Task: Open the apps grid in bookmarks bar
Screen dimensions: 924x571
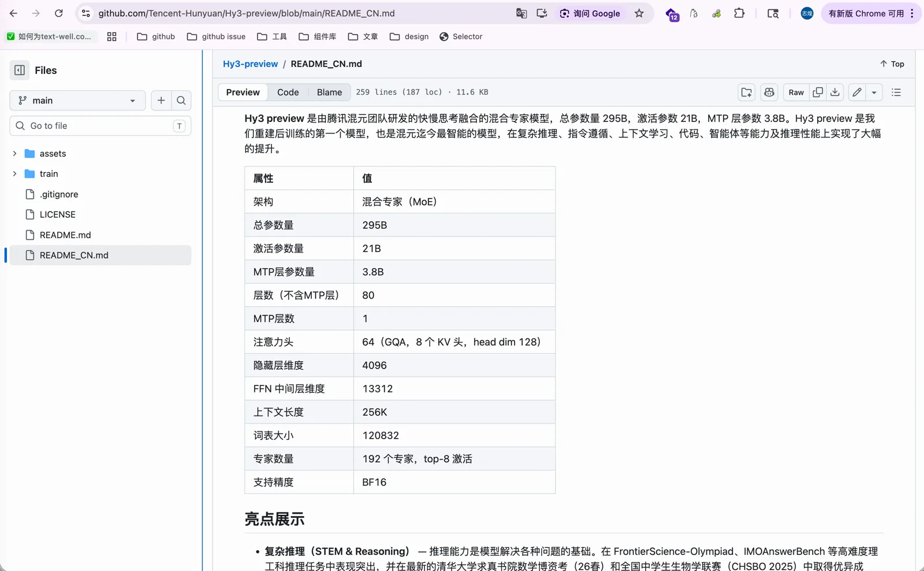Action: point(112,36)
